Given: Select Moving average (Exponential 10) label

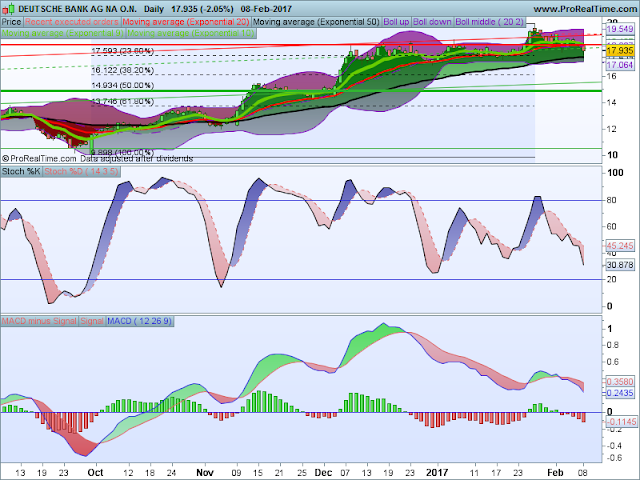Looking at the screenshot, I should tap(191, 33).
